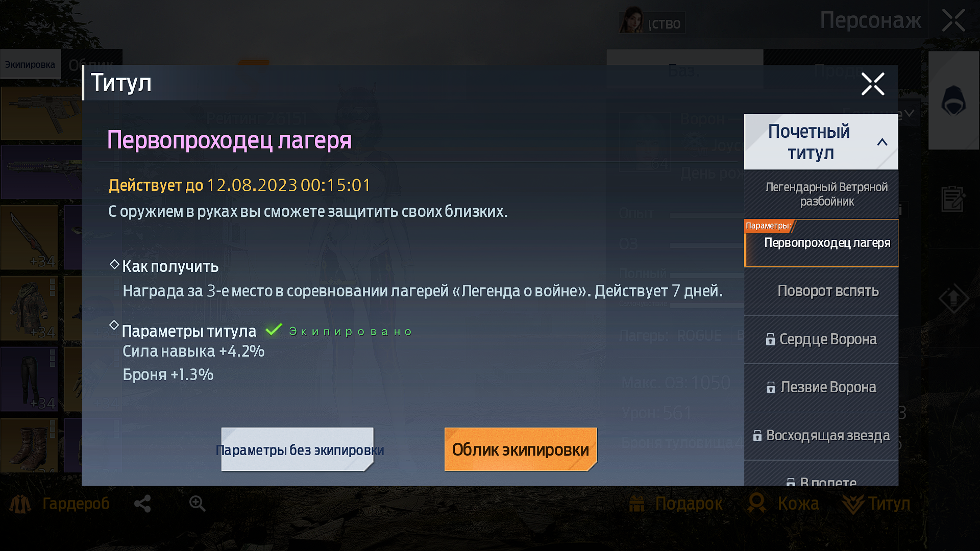Click the magnifier zoom icon
The image size is (980, 551).
click(x=197, y=504)
